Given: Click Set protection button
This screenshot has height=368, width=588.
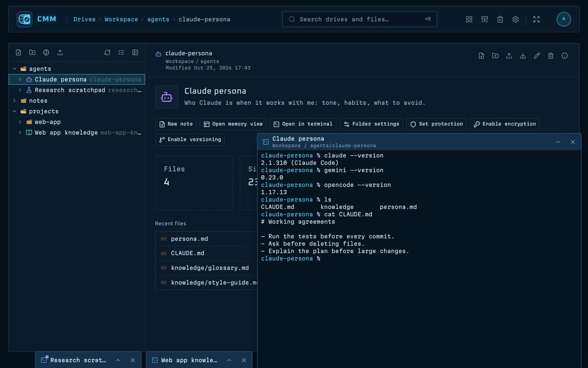Looking at the screenshot, I should 437,124.
